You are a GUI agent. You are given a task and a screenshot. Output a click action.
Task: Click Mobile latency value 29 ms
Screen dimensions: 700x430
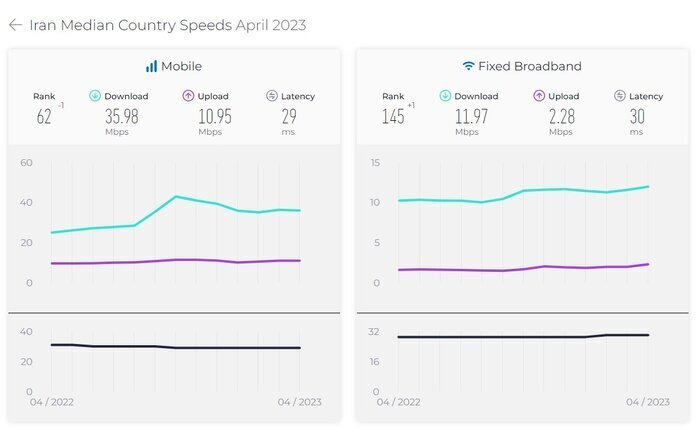(288, 116)
